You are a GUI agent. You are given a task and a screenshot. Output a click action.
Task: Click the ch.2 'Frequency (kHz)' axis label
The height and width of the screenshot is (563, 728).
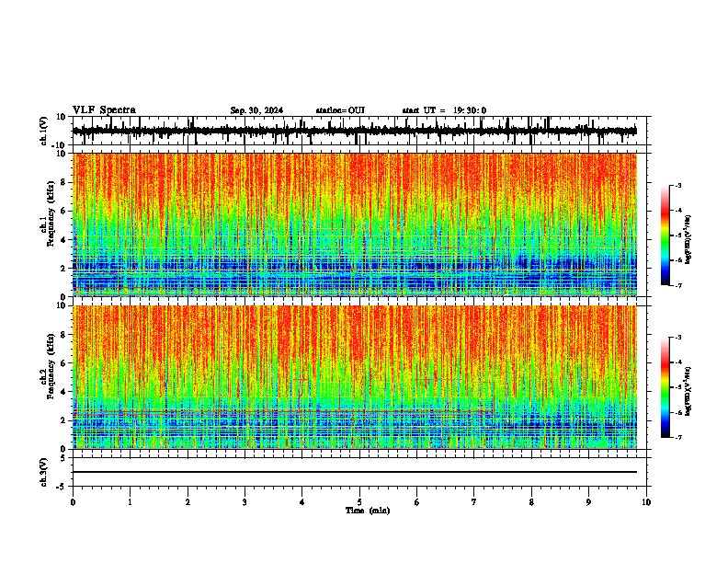tap(51, 366)
